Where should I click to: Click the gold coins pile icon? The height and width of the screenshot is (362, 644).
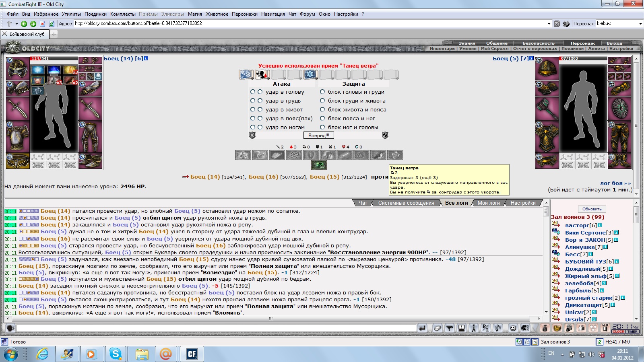(557, 328)
